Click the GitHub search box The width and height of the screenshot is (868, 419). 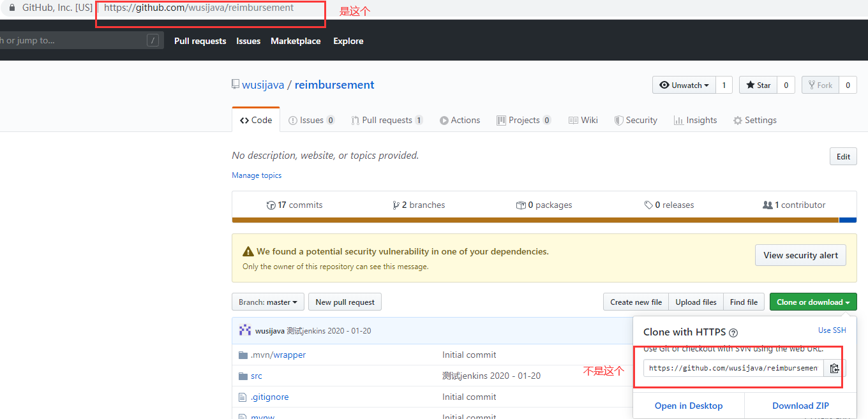tap(81, 41)
